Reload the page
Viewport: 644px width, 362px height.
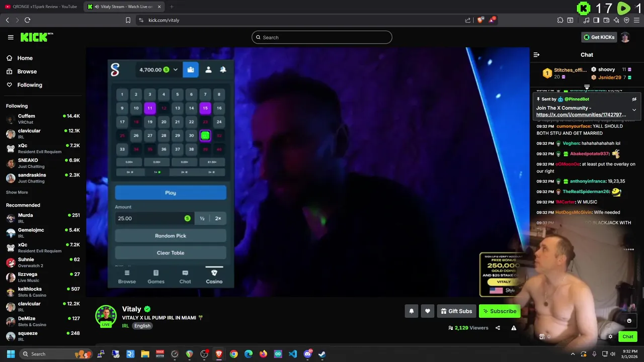pyautogui.click(x=27, y=20)
